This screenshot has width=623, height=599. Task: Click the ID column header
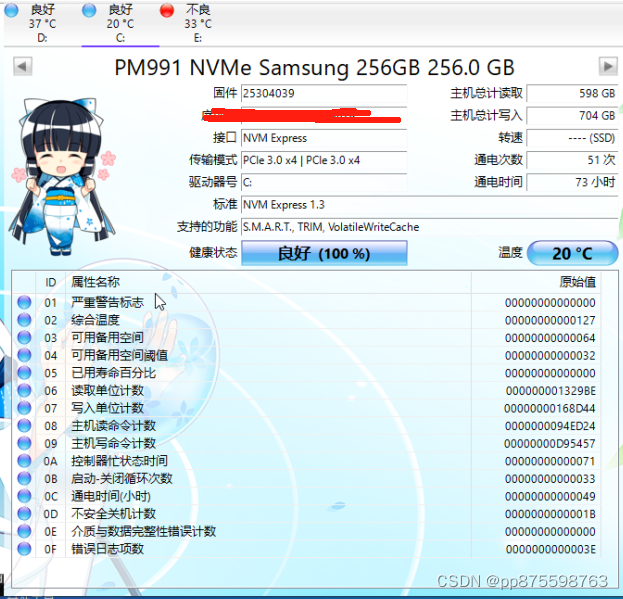click(50, 282)
